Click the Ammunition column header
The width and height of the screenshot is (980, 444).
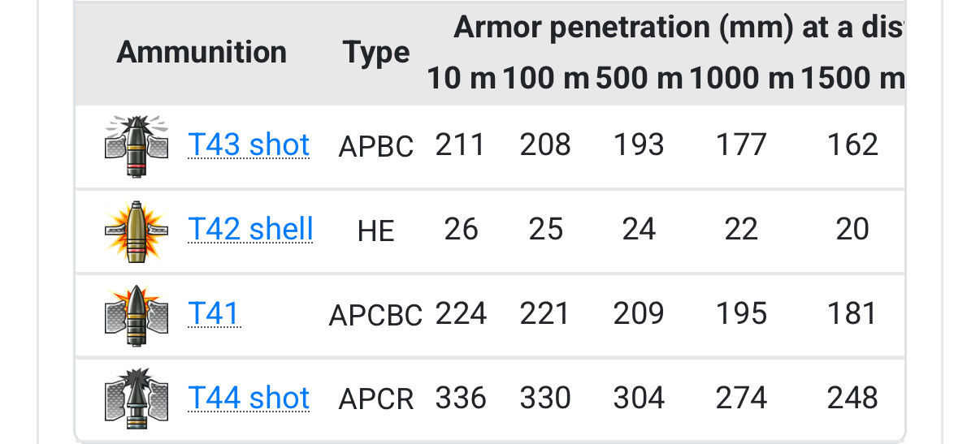click(x=202, y=53)
